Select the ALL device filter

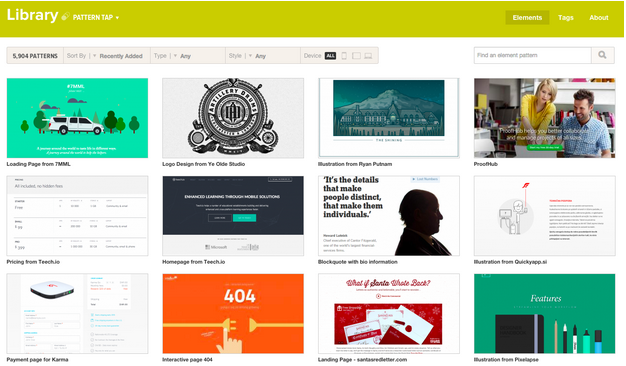330,56
